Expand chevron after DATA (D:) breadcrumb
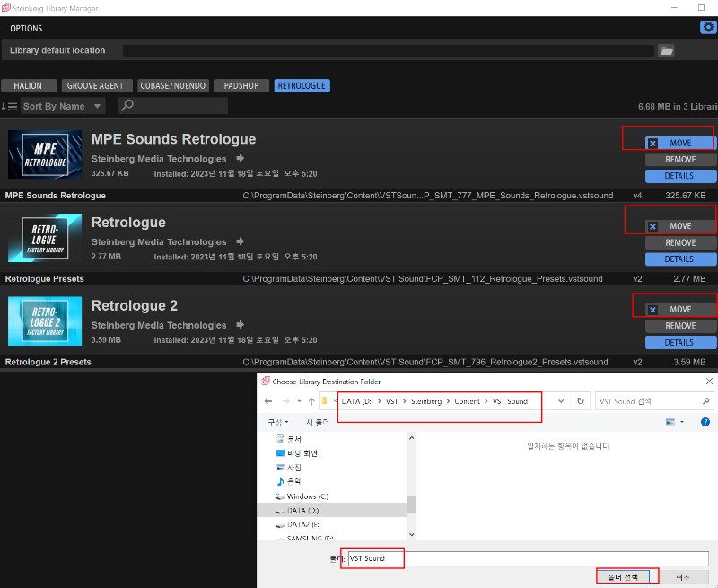This screenshot has height=588, width=718. (x=380, y=401)
